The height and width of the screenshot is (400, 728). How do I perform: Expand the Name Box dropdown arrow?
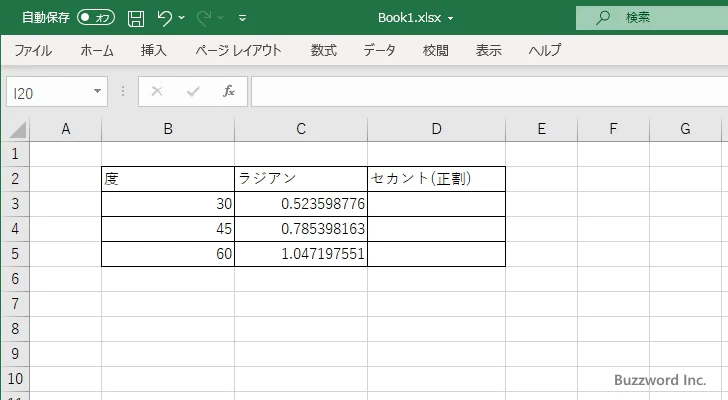(x=98, y=91)
